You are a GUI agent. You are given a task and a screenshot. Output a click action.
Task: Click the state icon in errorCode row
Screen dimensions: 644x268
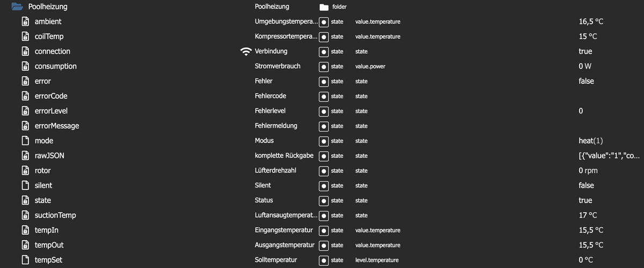pyautogui.click(x=324, y=96)
